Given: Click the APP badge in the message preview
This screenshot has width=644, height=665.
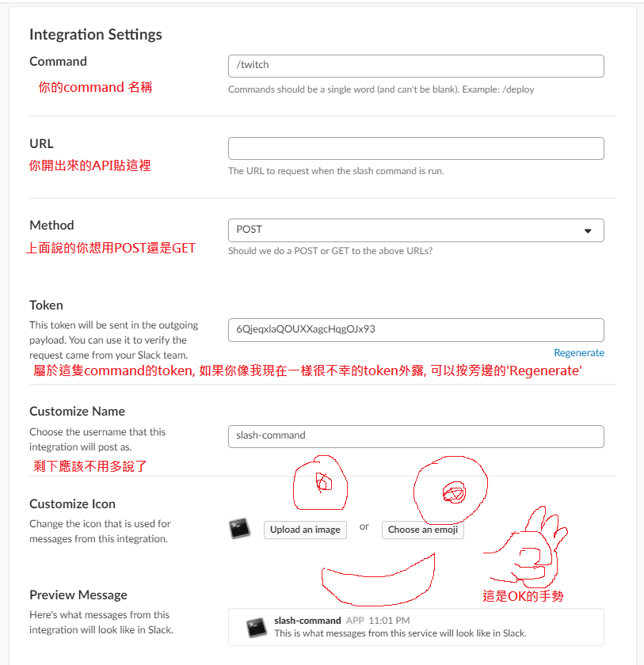Looking at the screenshot, I should (355, 621).
